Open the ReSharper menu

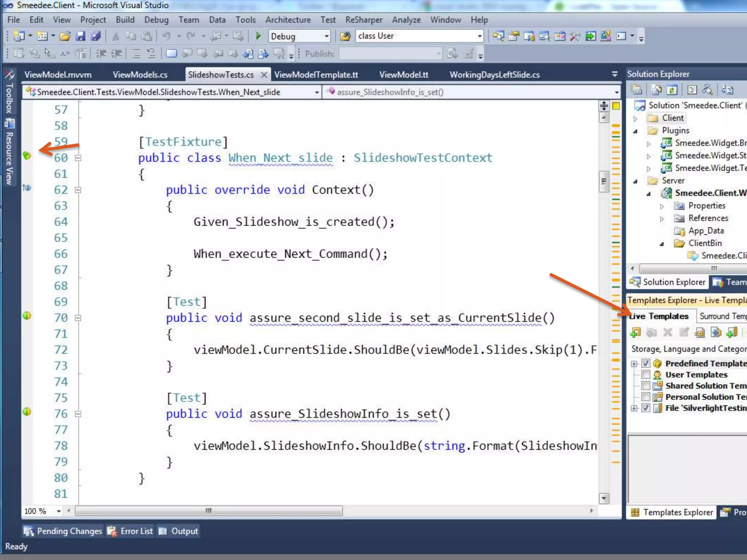pyautogui.click(x=364, y=20)
